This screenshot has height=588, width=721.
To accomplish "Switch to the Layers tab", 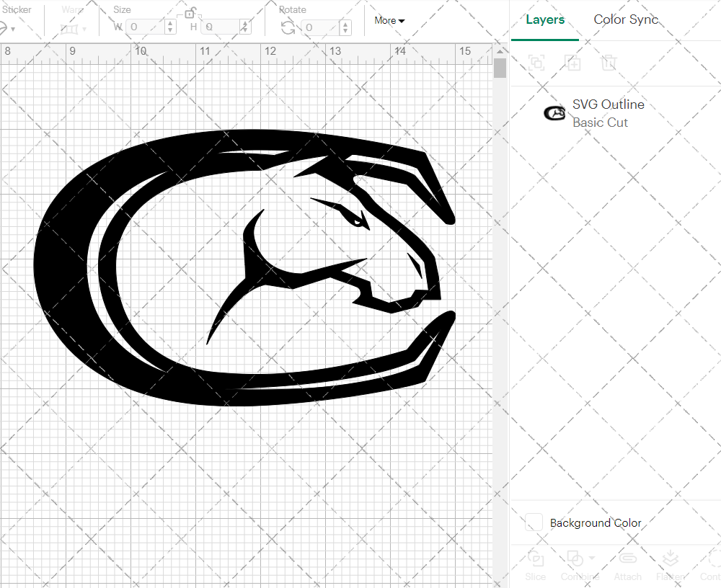I will coord(545,19).
